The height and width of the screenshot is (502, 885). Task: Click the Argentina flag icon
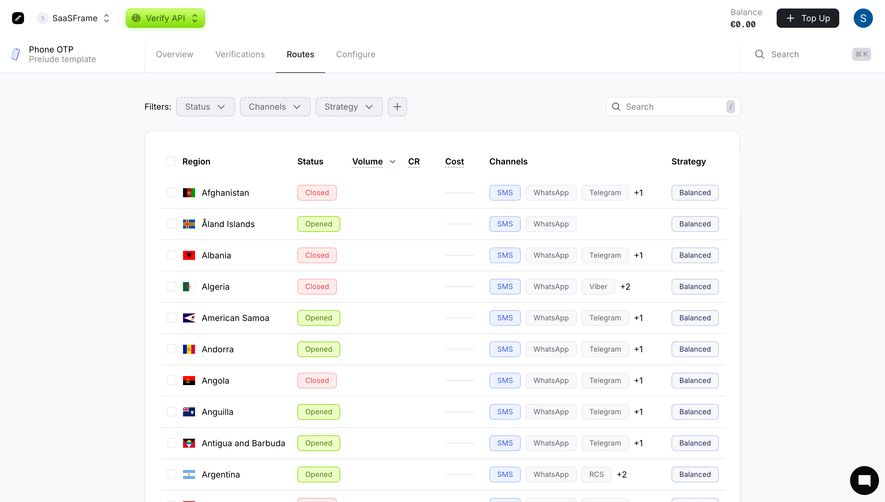click(189, 474)
